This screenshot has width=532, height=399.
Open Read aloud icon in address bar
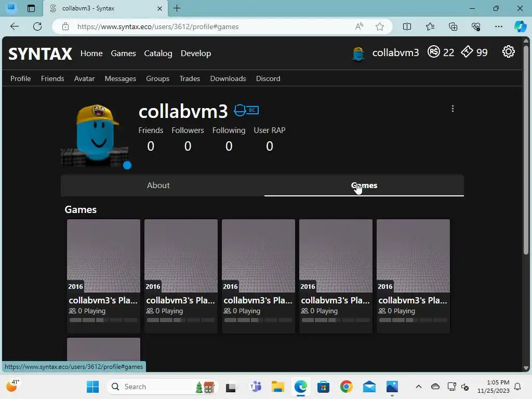coord(359,26)
